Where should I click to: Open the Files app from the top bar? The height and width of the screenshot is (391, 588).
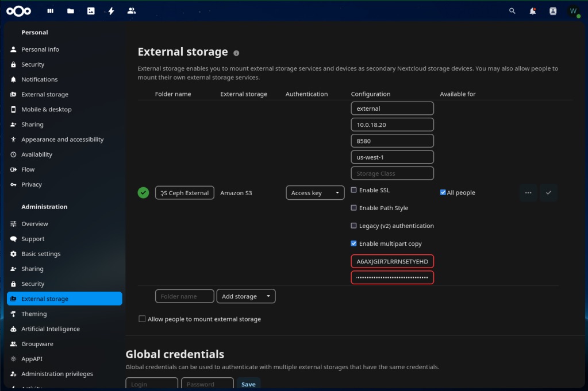click(70, 10)
